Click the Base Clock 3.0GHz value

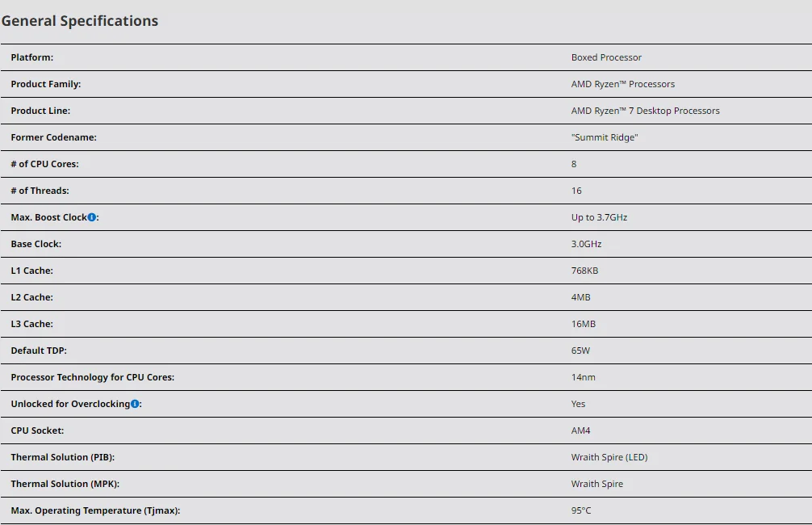click(586, 244)
